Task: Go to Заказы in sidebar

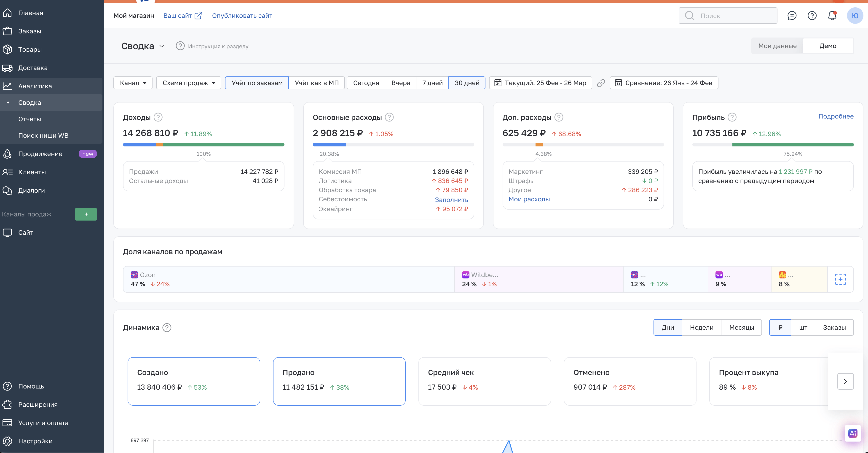Action: pyautogui.click(x=30, y=31)
